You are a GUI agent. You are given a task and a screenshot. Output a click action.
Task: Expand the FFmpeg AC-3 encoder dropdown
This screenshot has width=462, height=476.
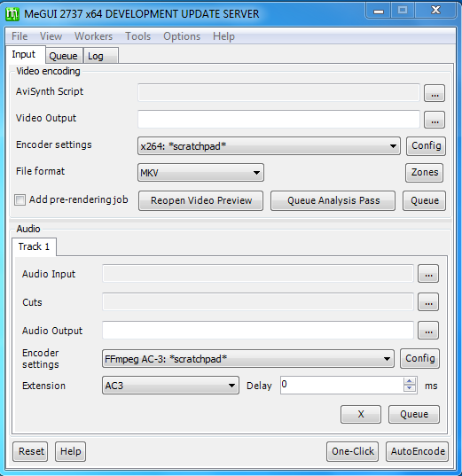(x=248, y=359)
